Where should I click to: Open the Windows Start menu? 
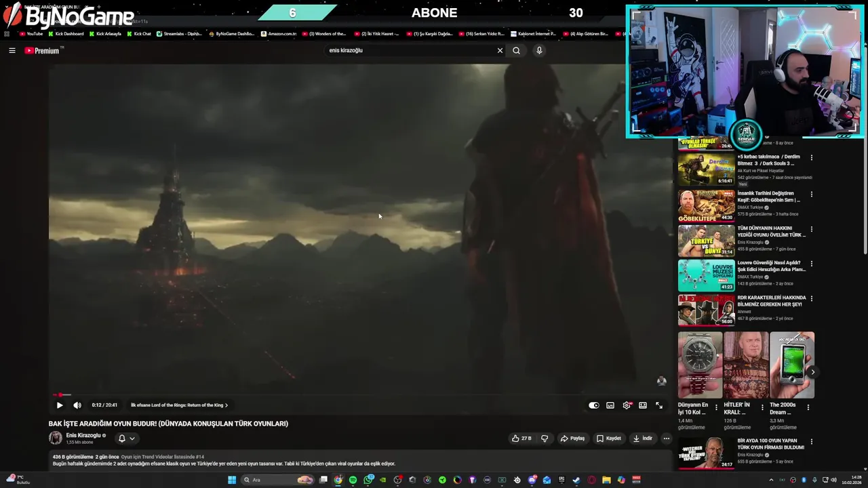tap(232, 480)
